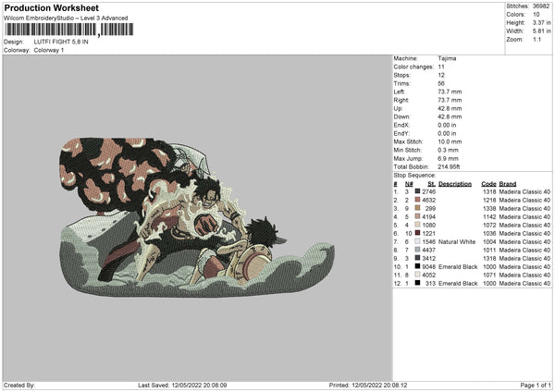555x392 pixels.
Task: Select the swatch next to stitch count 4052
Action: [x=417, y=275]
